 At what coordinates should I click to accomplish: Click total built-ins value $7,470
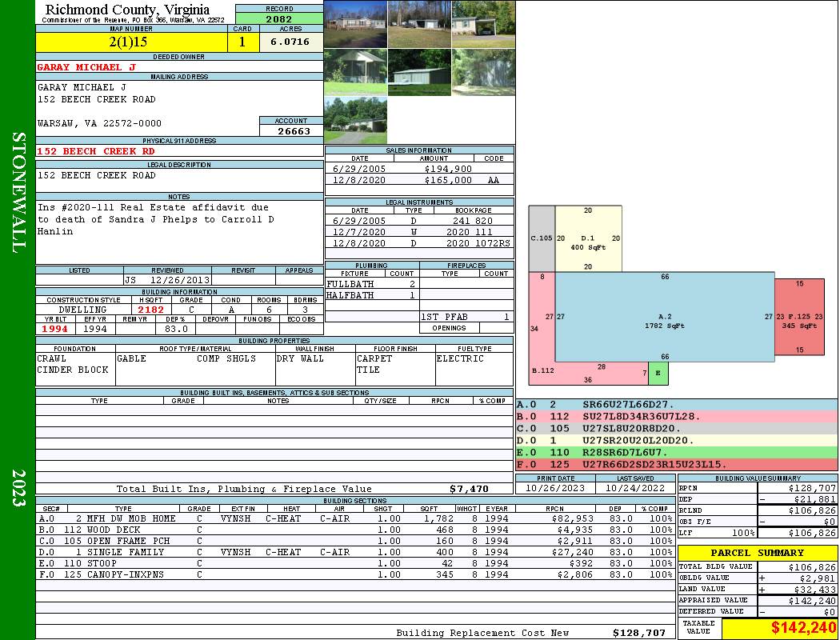[470, 489]
